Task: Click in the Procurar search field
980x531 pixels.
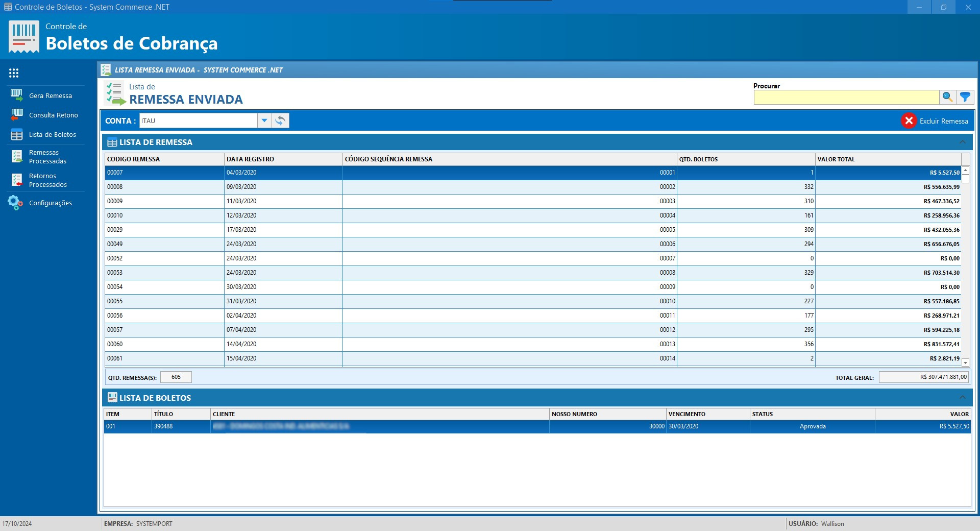Action: click(846, 98)
